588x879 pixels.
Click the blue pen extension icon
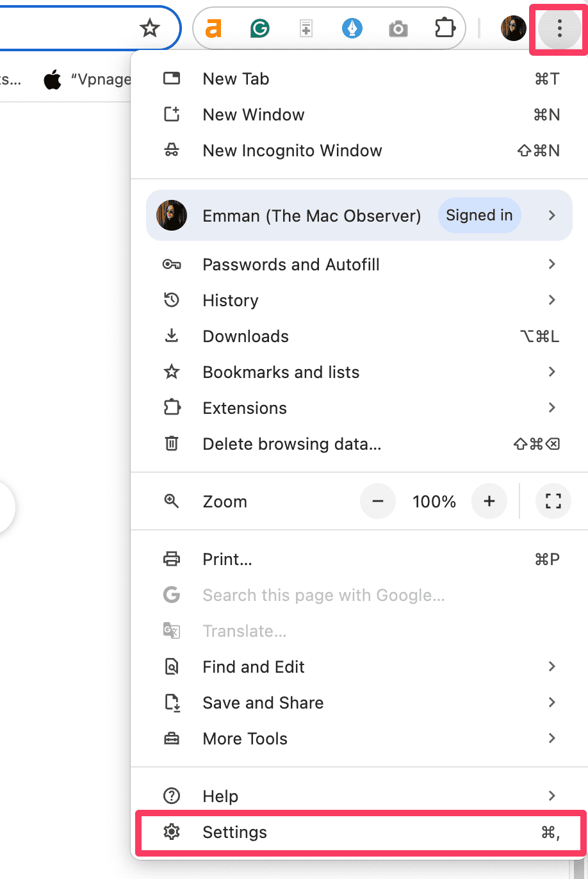(352, 28)
